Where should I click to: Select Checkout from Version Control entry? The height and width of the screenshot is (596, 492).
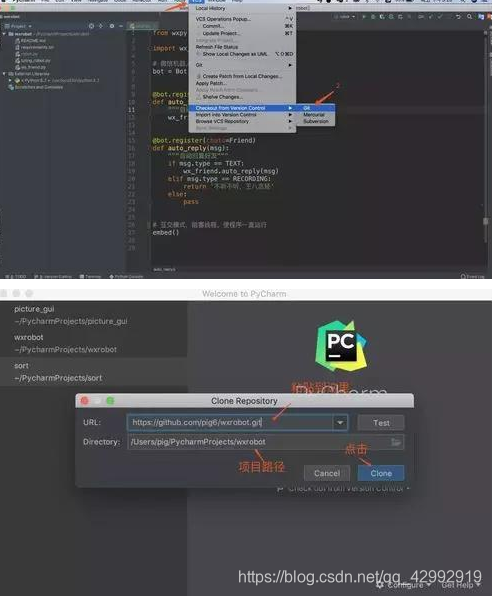tap(242, 108)
